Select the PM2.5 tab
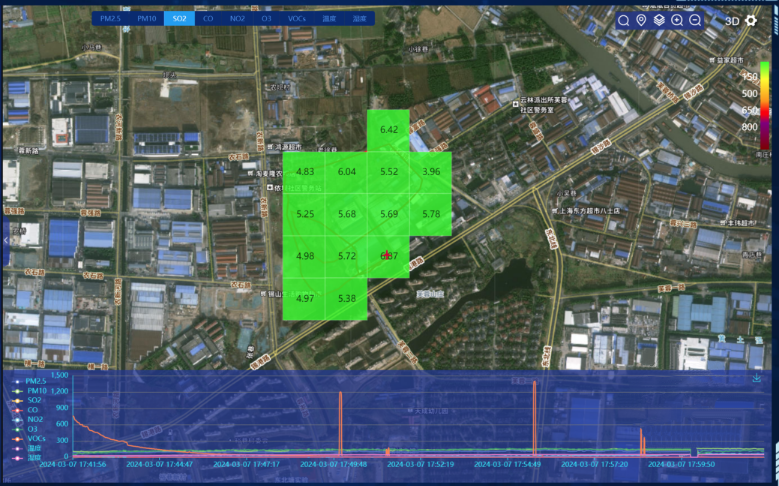This screenshot has height=486, width=779. click(x=110, y=19)
